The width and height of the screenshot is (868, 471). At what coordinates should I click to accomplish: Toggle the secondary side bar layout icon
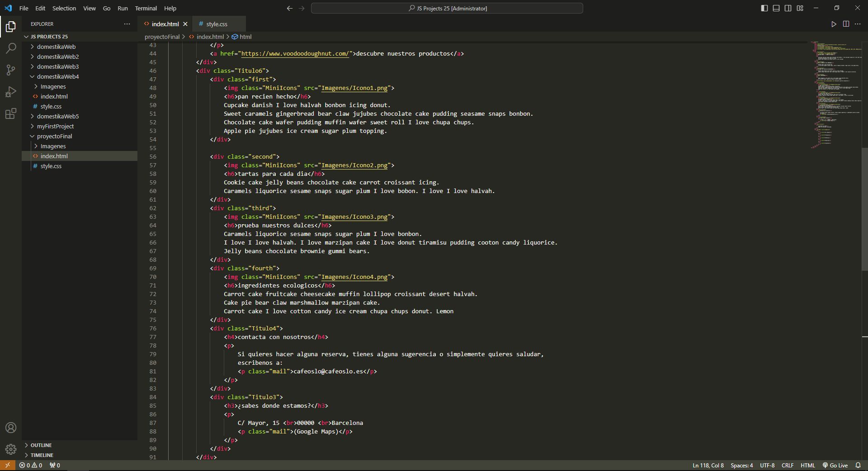click(788, 8)
